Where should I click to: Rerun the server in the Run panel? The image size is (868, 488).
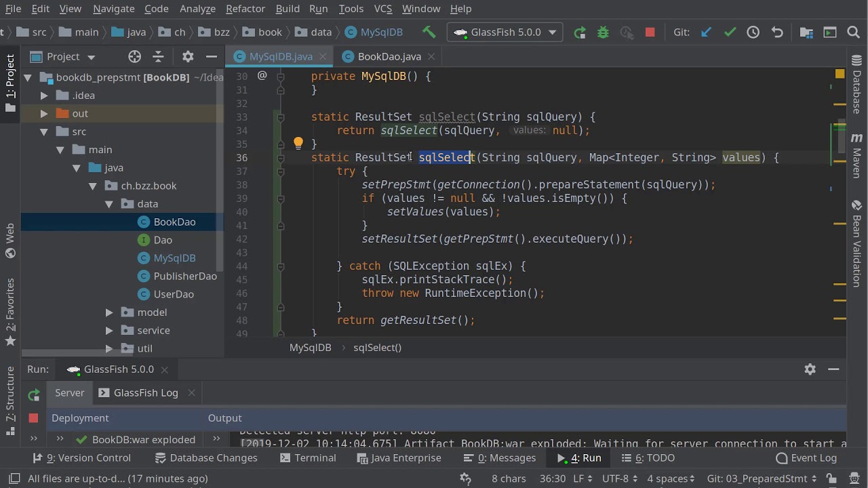click(33, 393)
